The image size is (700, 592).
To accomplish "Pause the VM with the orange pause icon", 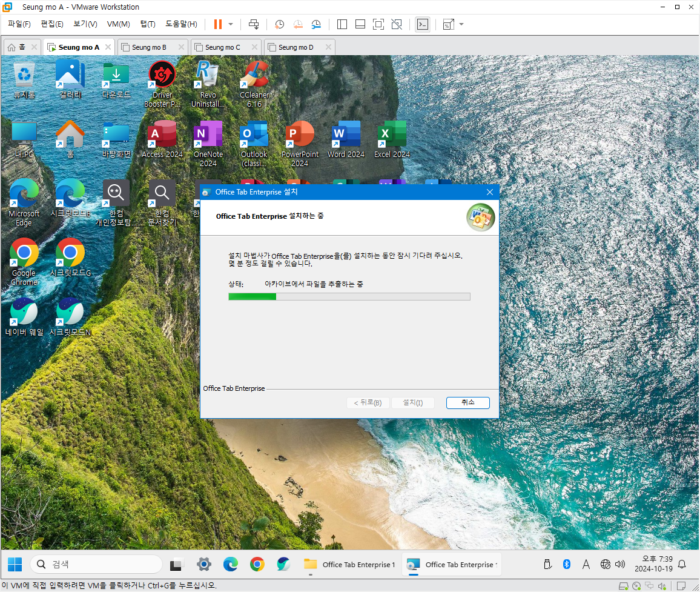I will click(x=218, y=24).
